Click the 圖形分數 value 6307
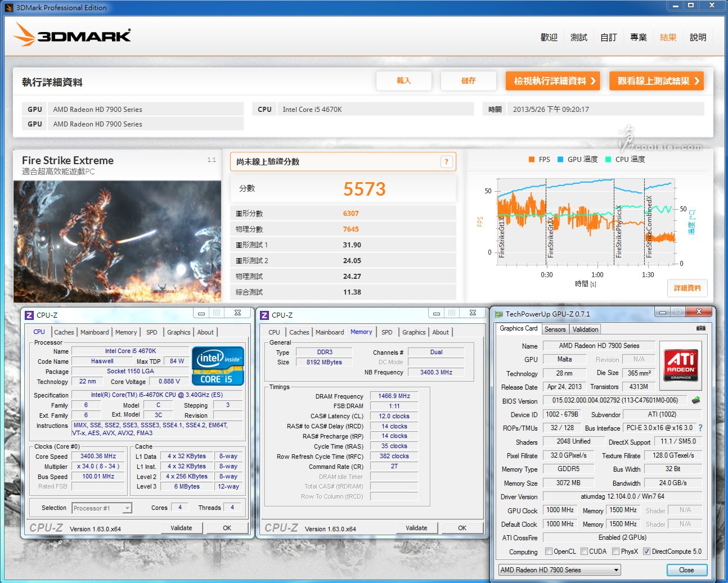The height and width of the screenshot is (583, 728). tap(350, 214)
